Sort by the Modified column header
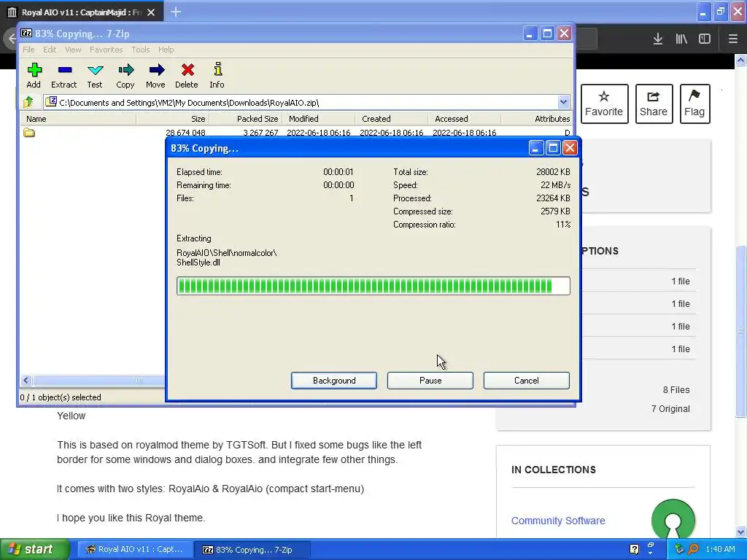Screen dimensions: 747x560 point(318,119)
